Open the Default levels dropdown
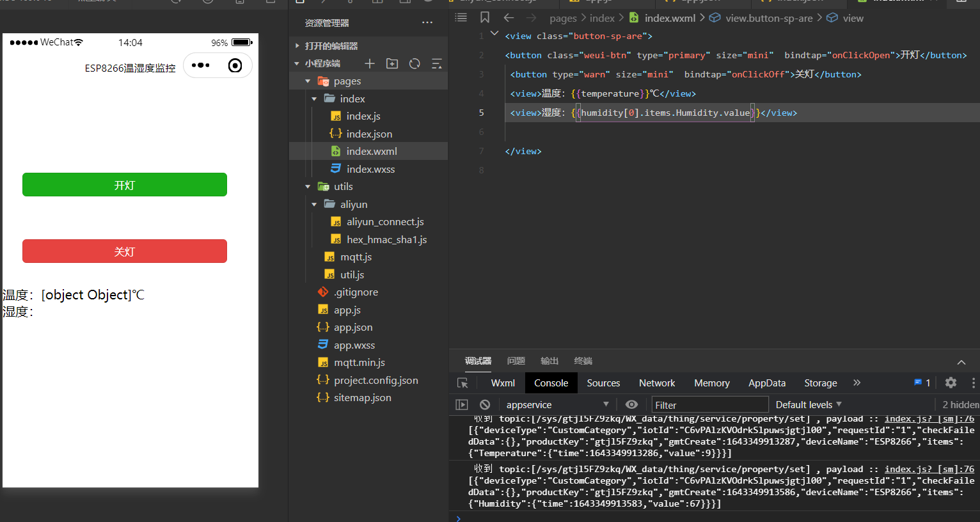Image resolution: width=980 pixels, height=522 pixels. point(809,404)
